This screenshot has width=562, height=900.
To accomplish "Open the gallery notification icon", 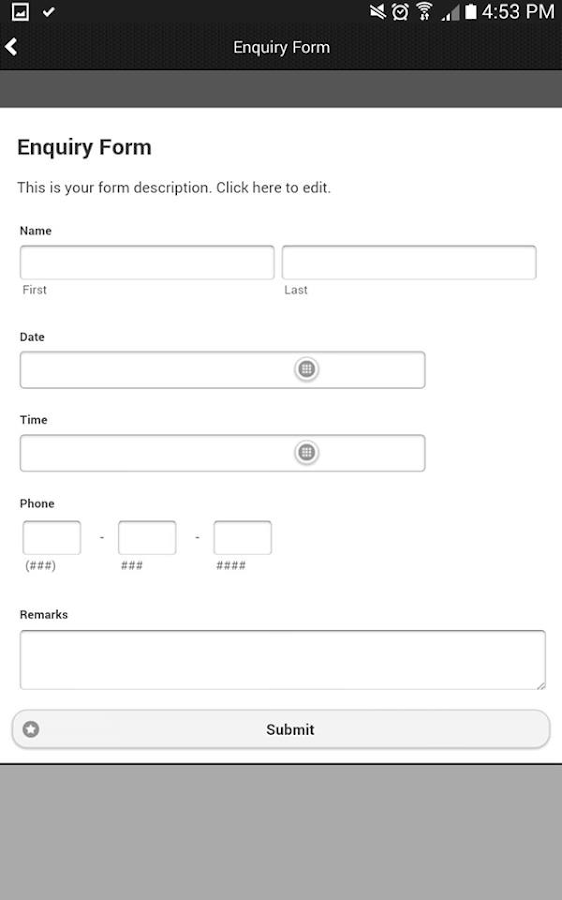I will coord(20,11).
